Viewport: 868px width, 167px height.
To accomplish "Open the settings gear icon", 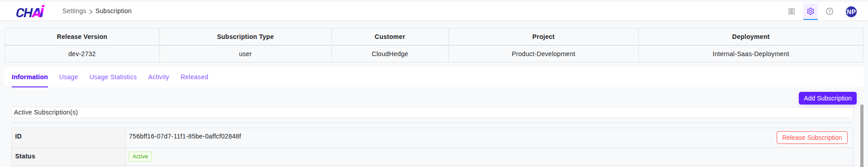I will pyautogui.click(x=811, y=11).
